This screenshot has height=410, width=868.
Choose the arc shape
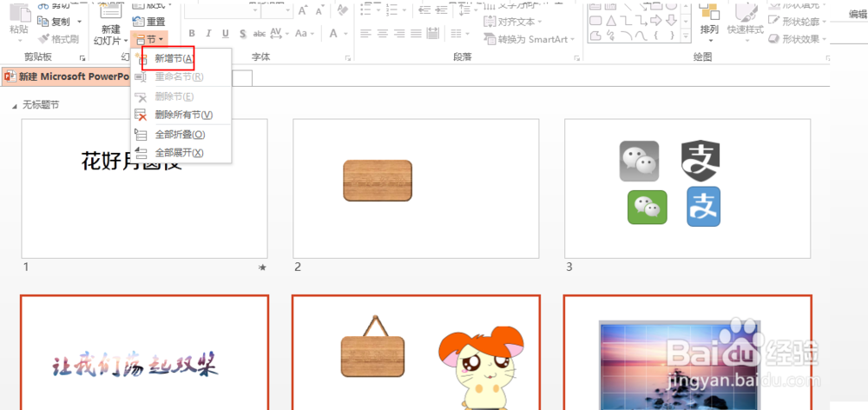point(626,36)
